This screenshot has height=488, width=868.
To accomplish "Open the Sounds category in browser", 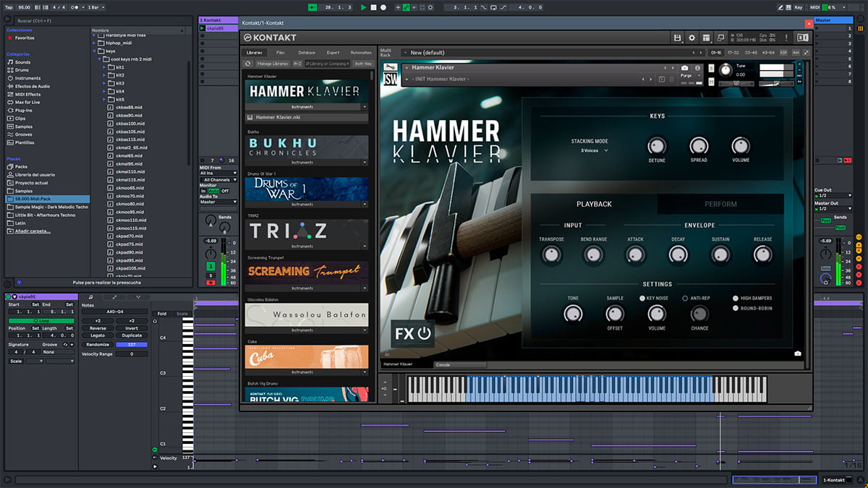I will (23, 62).
